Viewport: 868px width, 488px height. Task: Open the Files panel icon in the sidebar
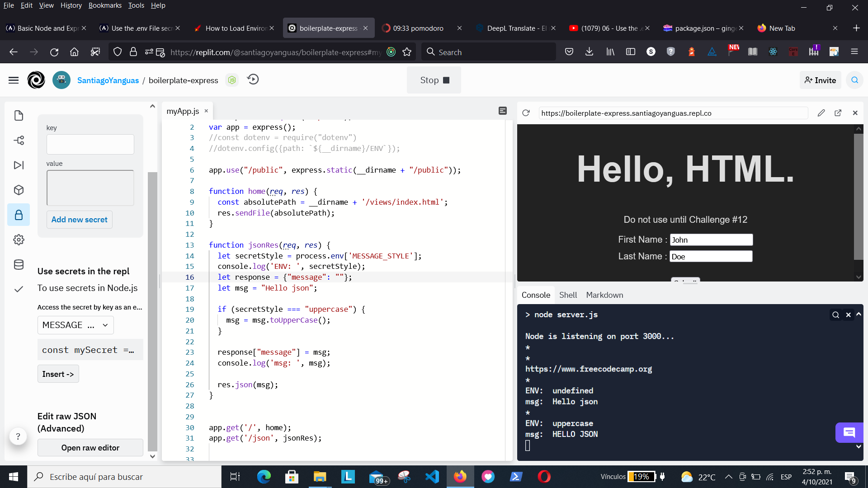tap(19, 116)
